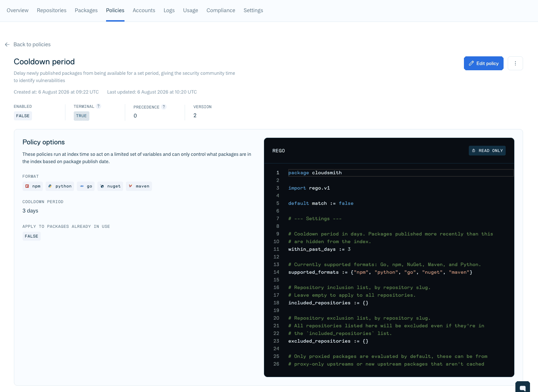Screen dimensions: 538x392
Task: Click the npm format icon
Action: pos(27,186)
